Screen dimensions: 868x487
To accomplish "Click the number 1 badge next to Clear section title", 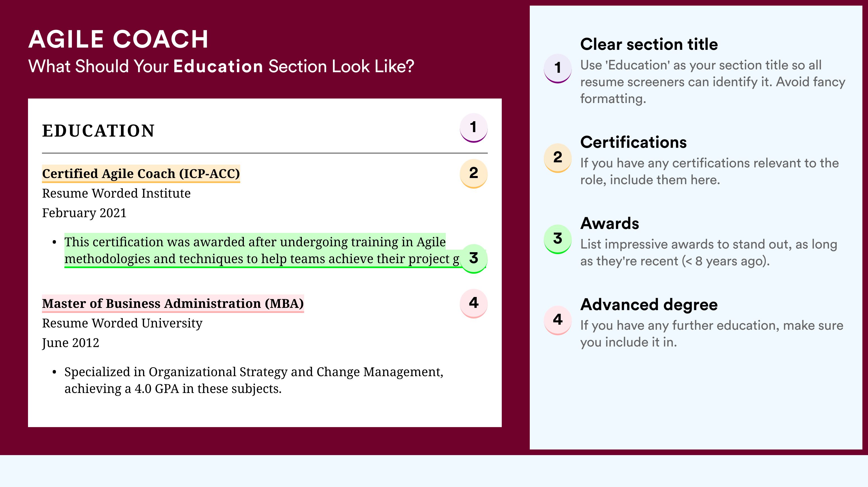I will [557, 68].
